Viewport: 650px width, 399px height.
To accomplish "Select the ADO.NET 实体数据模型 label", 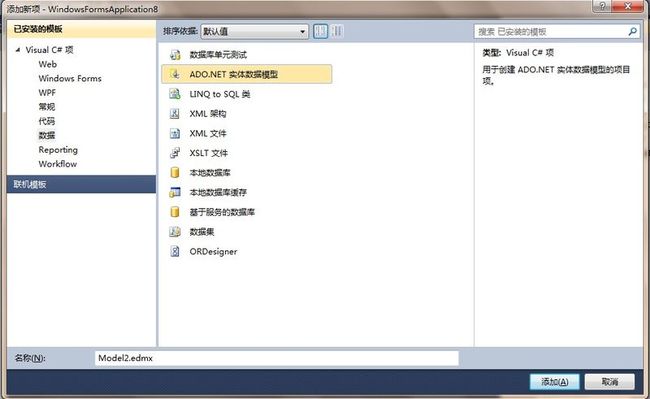I will [234, 75].
